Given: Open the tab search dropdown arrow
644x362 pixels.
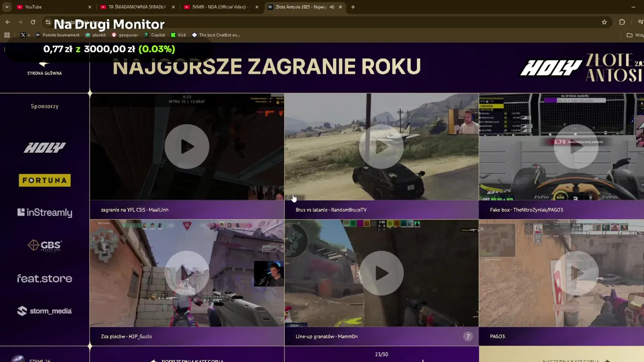Looking at the screenshot, I should pos(7,7).
